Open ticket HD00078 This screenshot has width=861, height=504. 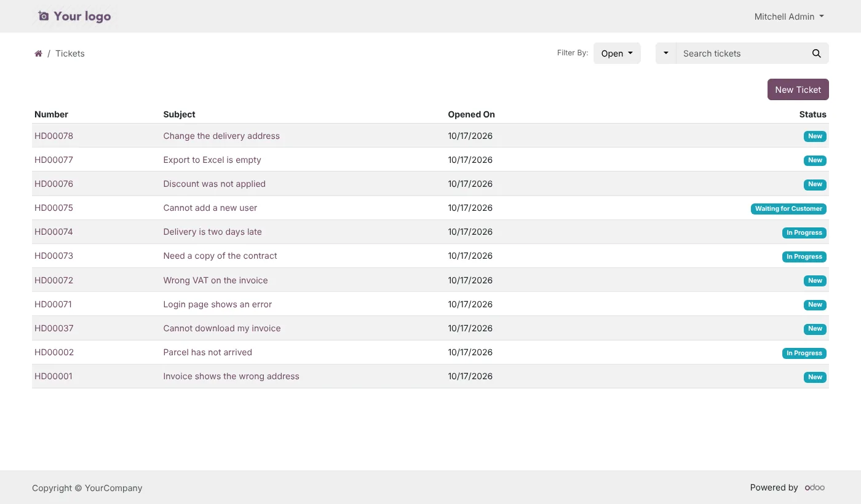tap(54, 136)
